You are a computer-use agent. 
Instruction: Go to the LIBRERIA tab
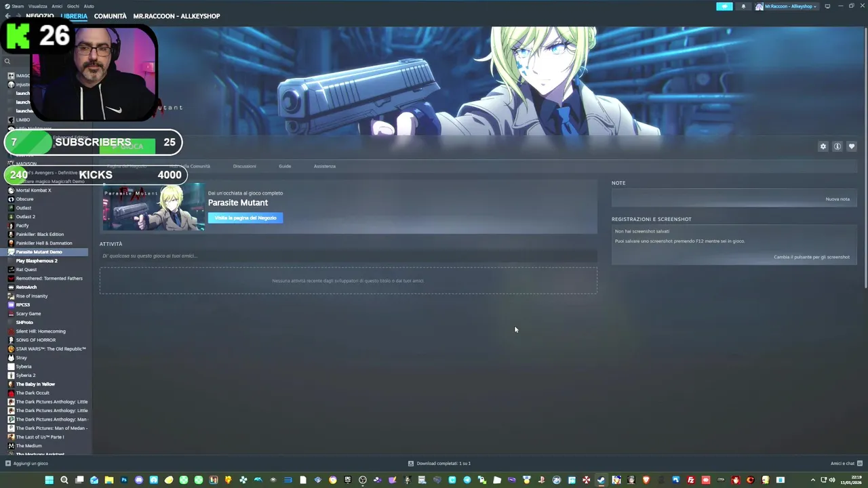click(74, 16)
